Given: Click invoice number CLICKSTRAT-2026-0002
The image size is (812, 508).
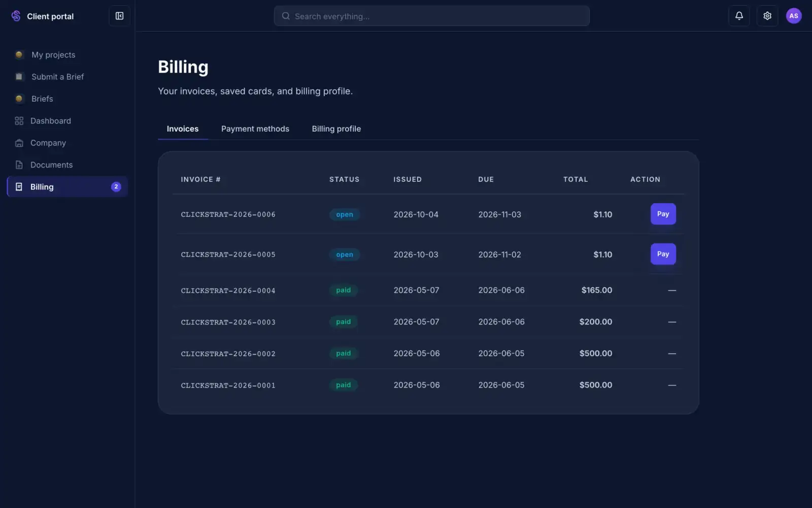Looking at the screenshot, I should (228, 354).
